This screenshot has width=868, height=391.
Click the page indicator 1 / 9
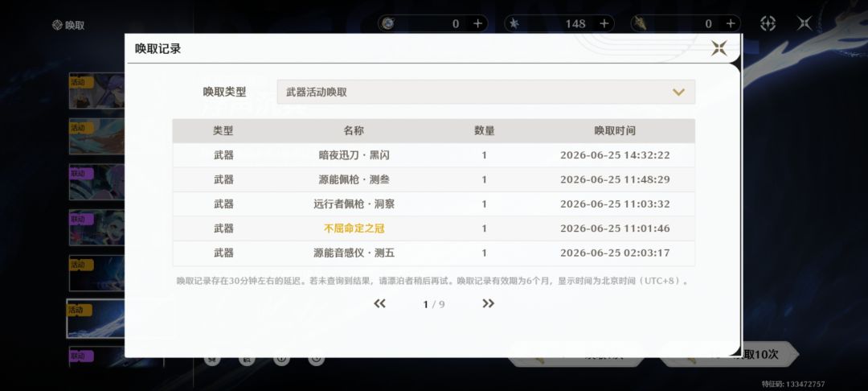(x=434, y=304)
